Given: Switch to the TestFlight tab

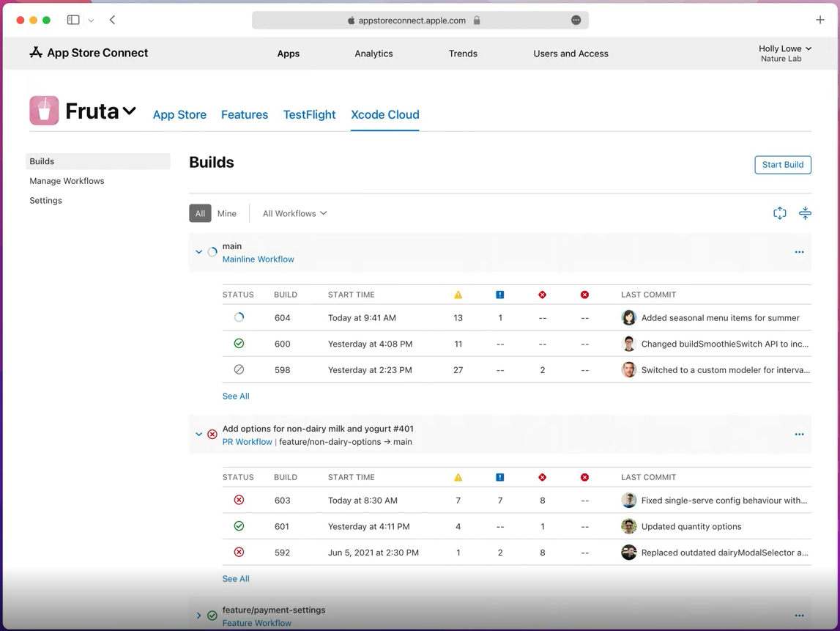Looking at the screenshot, I should coord(309,115).
